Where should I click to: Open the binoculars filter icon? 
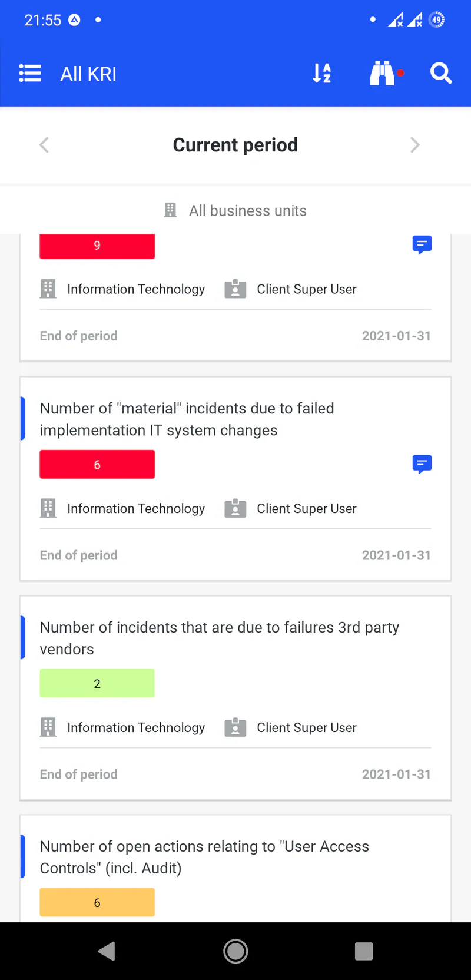[383, 74]
